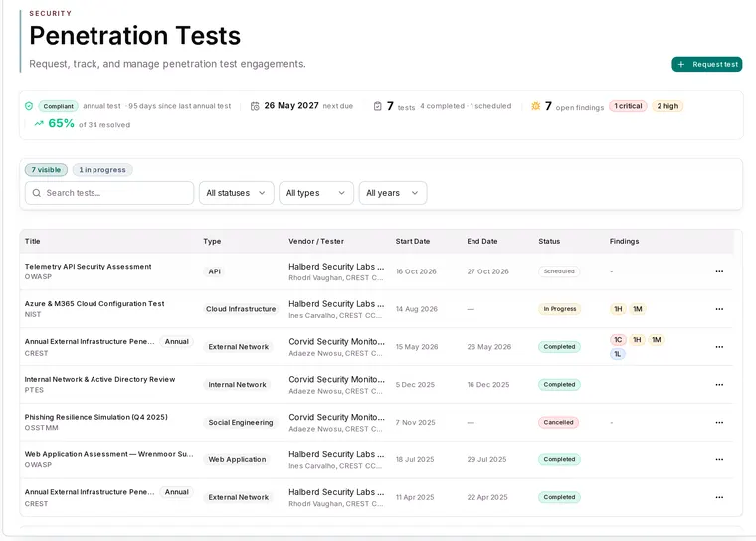Sort by the Title column header
This screenshot has width=756, height=541.
[x=32, y=241]
